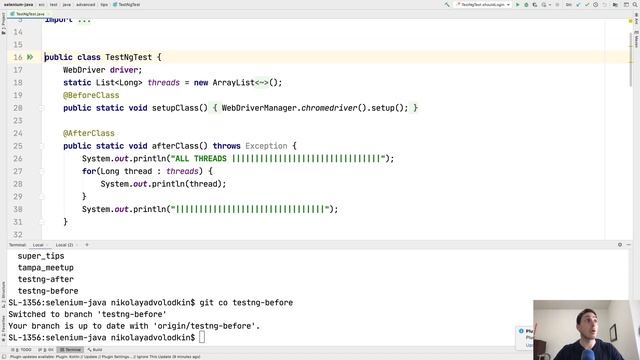This screenshot has width=640, height=360.
Task: Open terminal panel settings gear
Action: click(620, 244)
